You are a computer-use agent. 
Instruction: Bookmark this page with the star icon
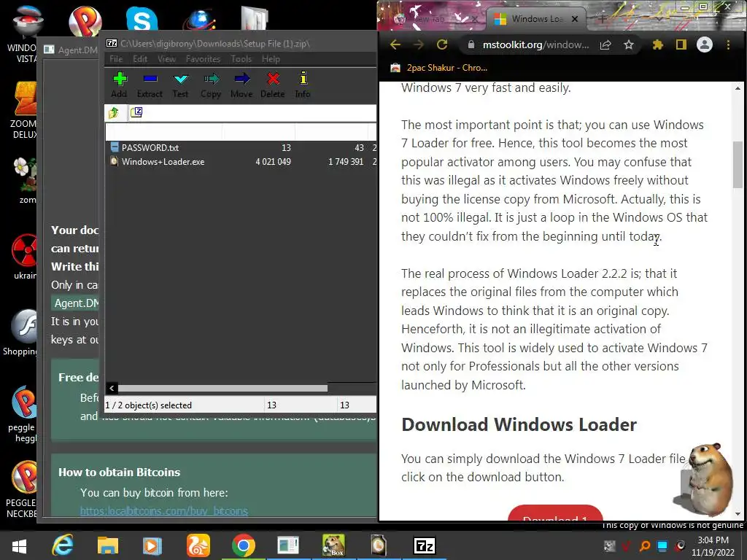pos(629,44)
